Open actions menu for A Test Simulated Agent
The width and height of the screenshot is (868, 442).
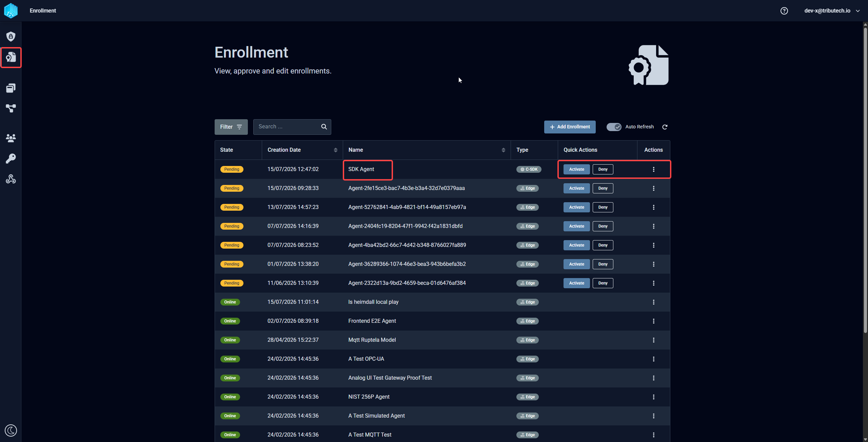654,416
